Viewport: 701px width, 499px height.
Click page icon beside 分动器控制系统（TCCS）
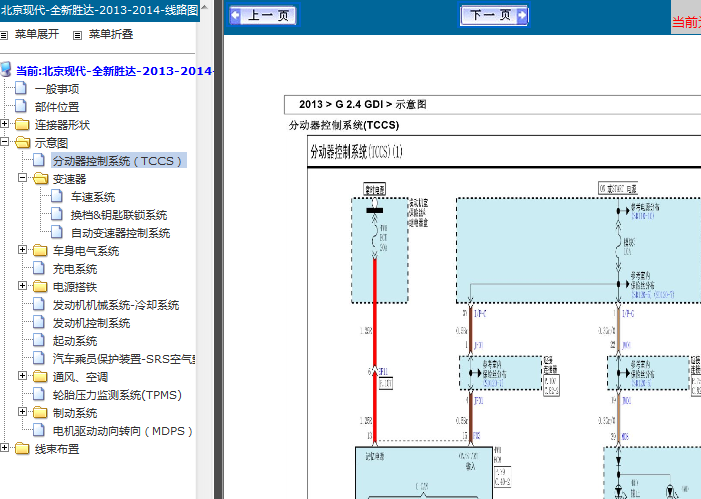39,160
